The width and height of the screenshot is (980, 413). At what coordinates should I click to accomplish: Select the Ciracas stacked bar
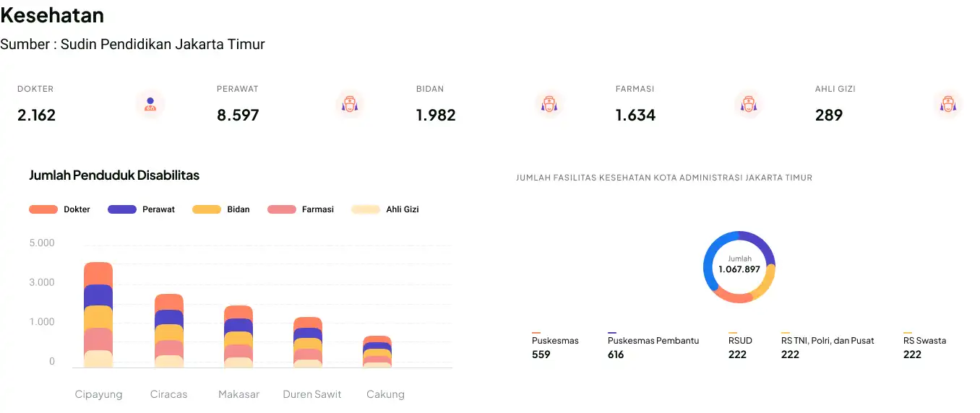169,331
